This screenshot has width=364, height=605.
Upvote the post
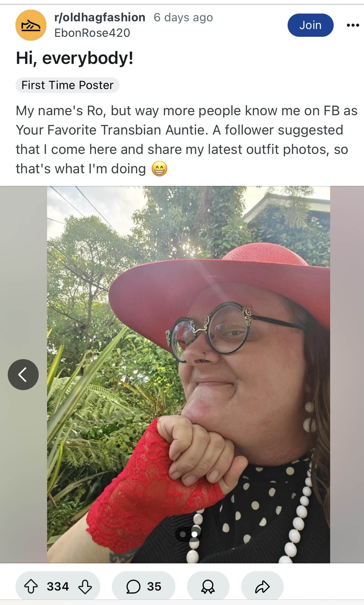[31, 586]
